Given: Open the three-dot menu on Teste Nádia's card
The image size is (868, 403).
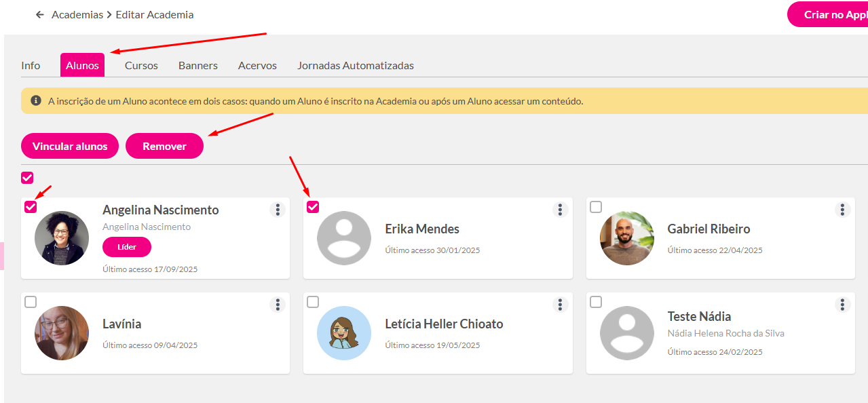Looking at the screenshot, I should 842,305.
